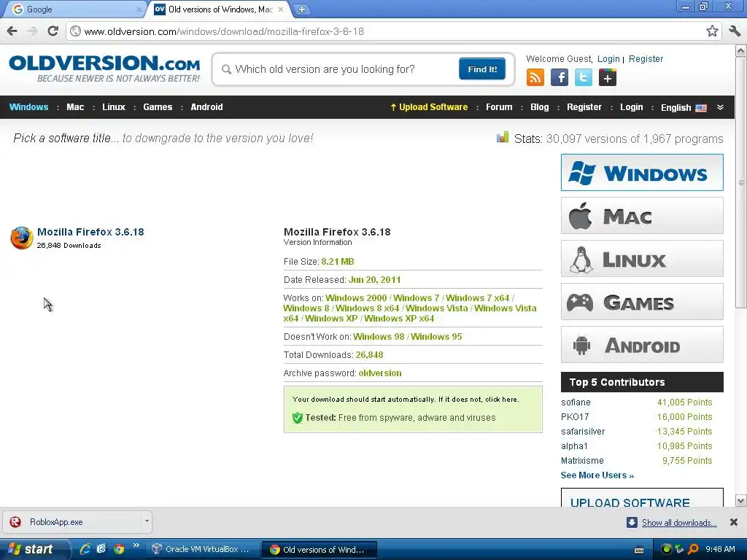This screenshot has width=747, height=560.
Task: Expand the RobloxApp.exe download dropdown arrow
Action: pyautogui.click(x=147, y=521)
